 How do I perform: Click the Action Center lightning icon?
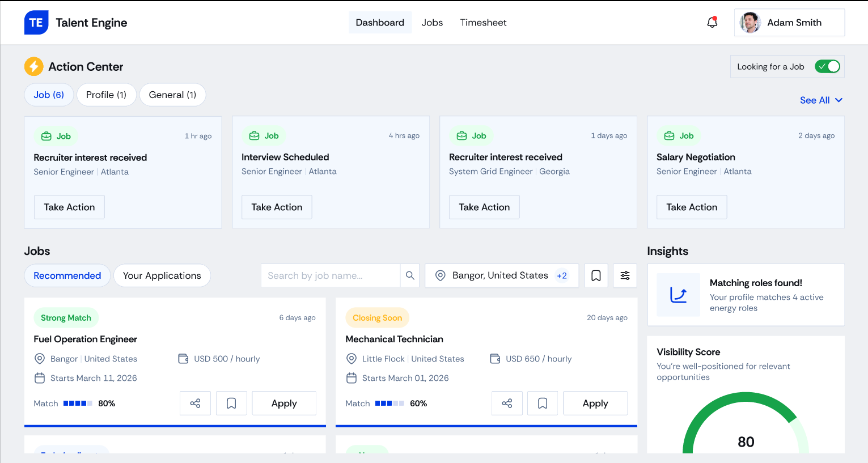click(x=34, y=66)
